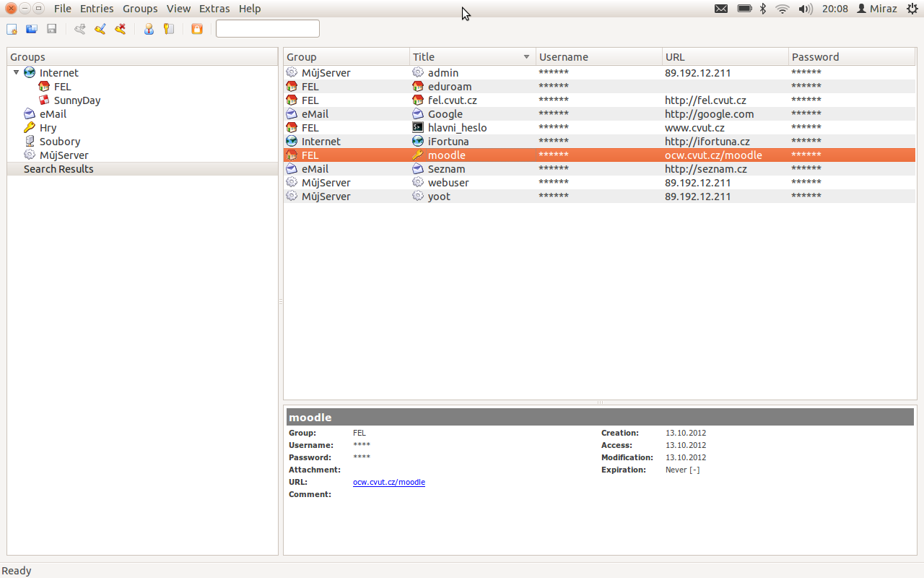This screenshot has width=924, height=578.
Task: Select the admin entry title
Action: [443, 72]
